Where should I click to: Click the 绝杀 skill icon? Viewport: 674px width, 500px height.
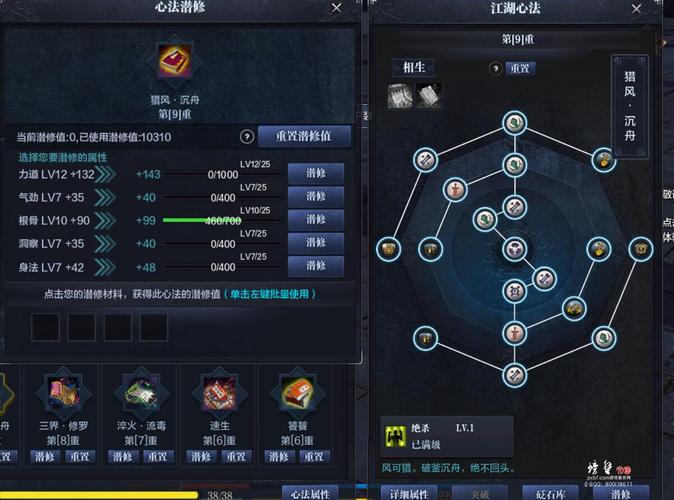tap(395, 436)
